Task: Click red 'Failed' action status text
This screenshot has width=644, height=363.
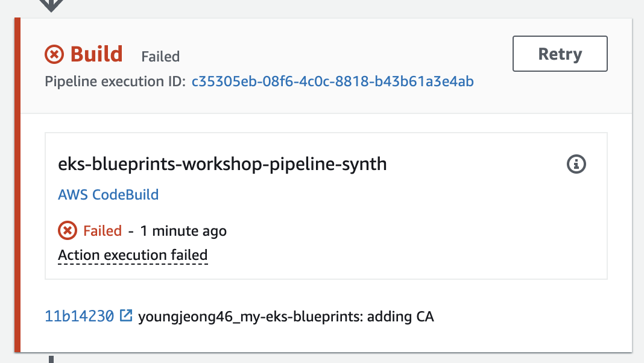Action: coord(103,231)
